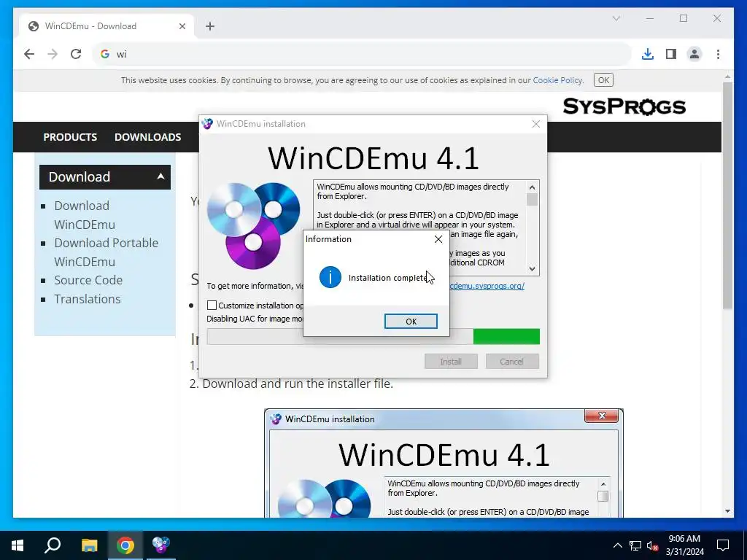Viewport: 747px width, 560px height.
Task: Show hidden system tray icons
Action: [x=617, y=545]
